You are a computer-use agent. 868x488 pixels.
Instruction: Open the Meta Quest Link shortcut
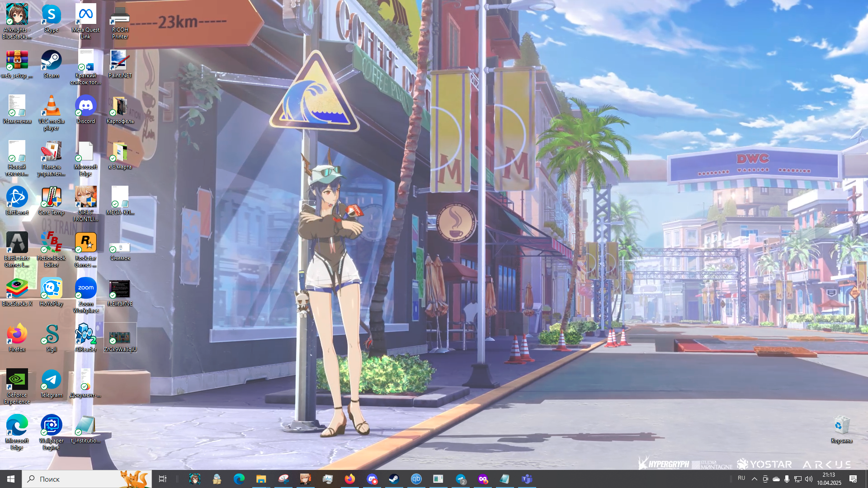(x=86, y=21)
